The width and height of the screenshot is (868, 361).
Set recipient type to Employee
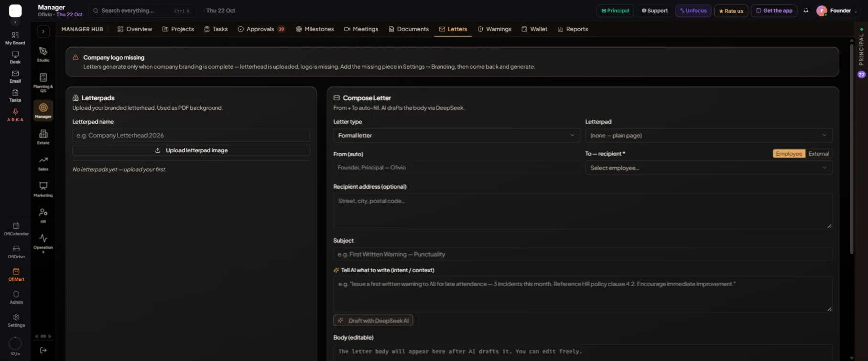pos(789,153)
